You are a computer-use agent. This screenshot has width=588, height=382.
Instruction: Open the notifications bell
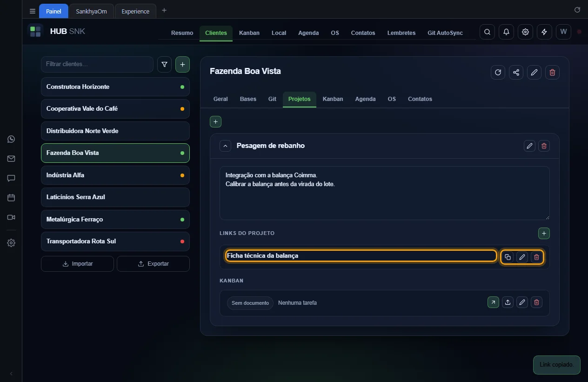(x=506, y=32)
